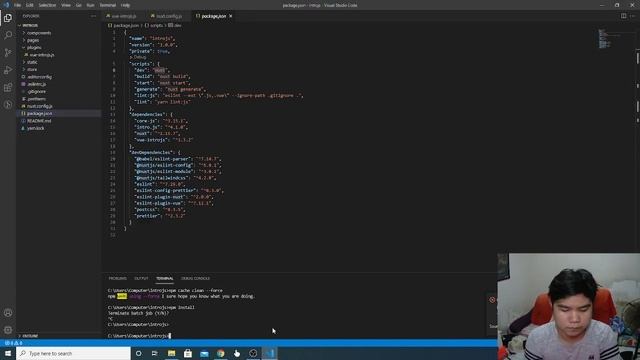The image size is (640, 360).
Task: Open the Search view in activity bar
Action: (8, 35)
